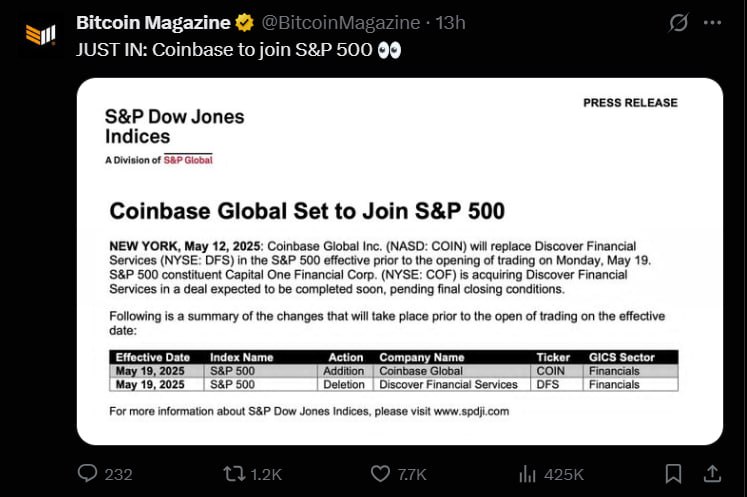Like the tweet with heart icon
The width and height of the screenshot is (747, 497).
[x=380, y=474]
